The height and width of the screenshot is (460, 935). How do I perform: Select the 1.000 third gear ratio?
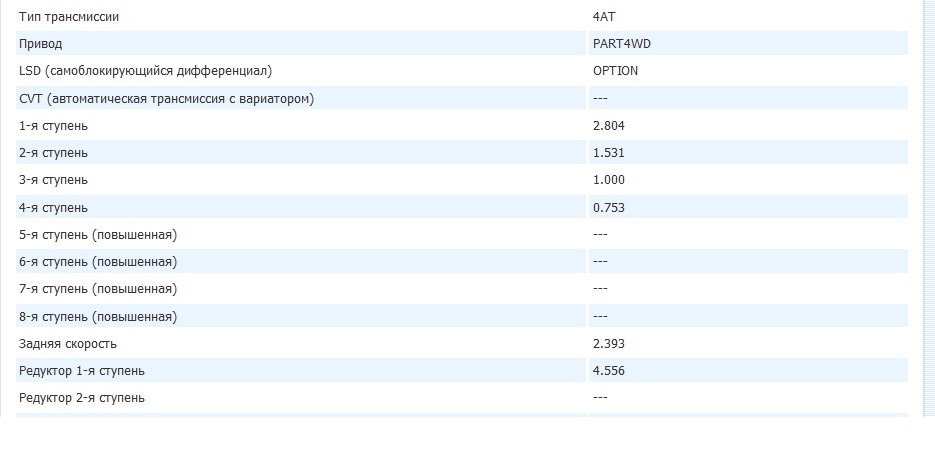pyautogui.click(x=609, y=180)
